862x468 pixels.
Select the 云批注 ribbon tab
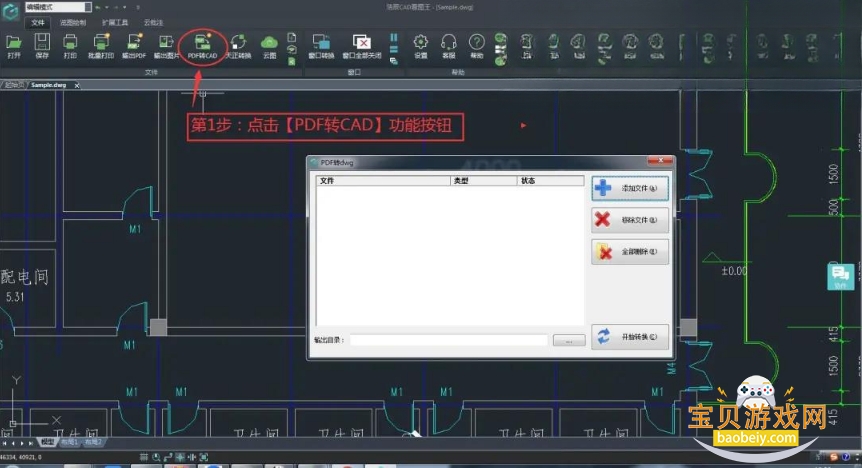(x=153, y=23)
